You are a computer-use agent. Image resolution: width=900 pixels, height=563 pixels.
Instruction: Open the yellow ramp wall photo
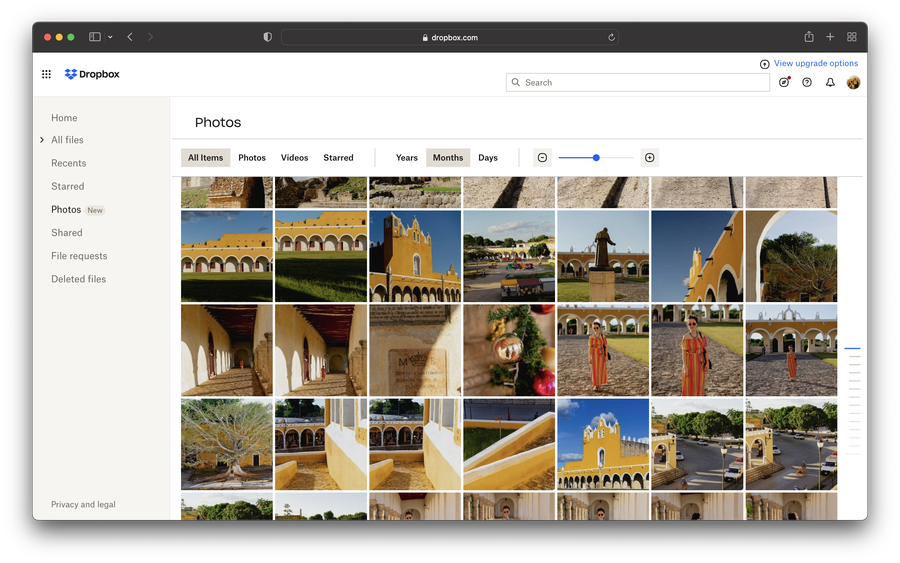tap(509, 444)
